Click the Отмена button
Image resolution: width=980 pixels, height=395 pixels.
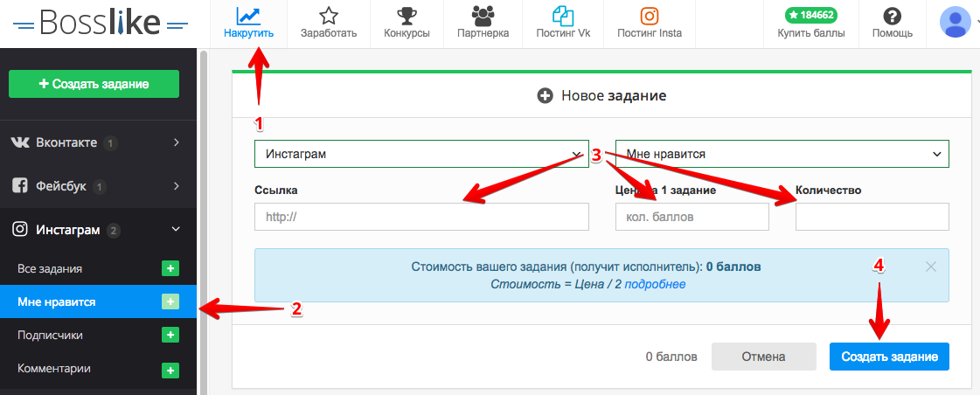[764, 357]
